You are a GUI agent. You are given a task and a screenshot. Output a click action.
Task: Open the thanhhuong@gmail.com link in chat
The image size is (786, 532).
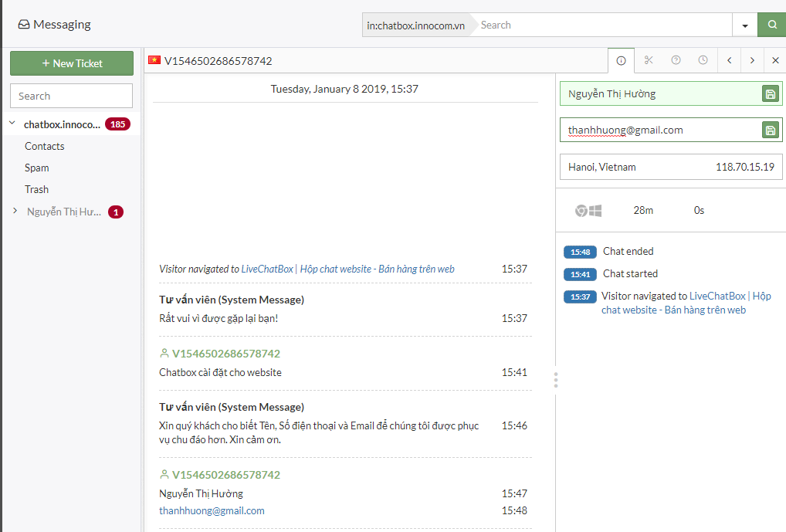coord(212,510)
